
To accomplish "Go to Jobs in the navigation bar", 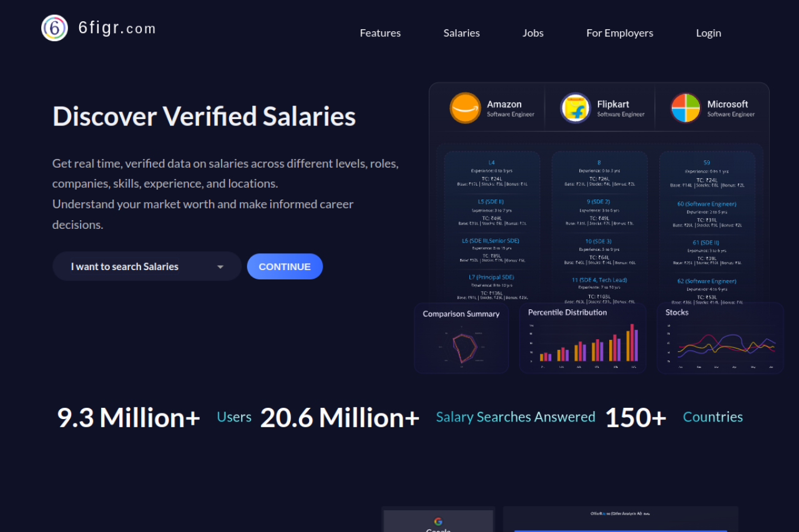I will (x=533, y=33).
